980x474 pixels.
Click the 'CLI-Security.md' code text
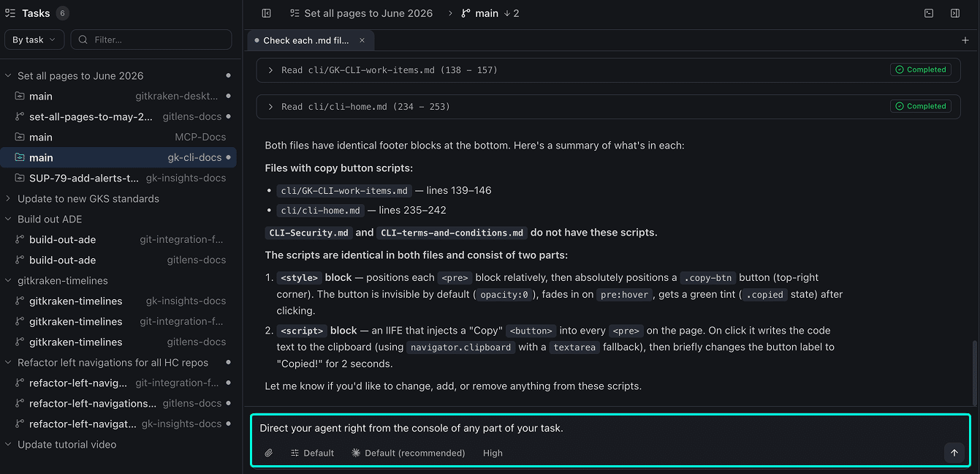point(309,233)
